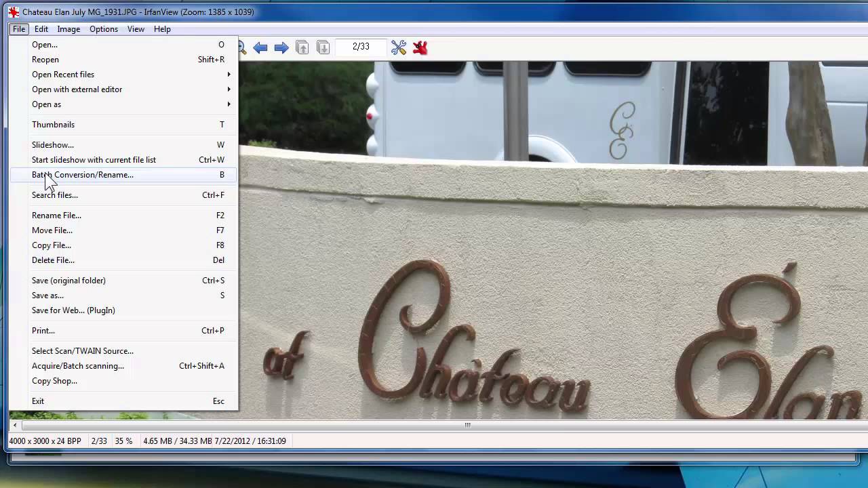Choose Copy File... from the menu
Screen dimensions: 868x488
[x=123, y=245]
